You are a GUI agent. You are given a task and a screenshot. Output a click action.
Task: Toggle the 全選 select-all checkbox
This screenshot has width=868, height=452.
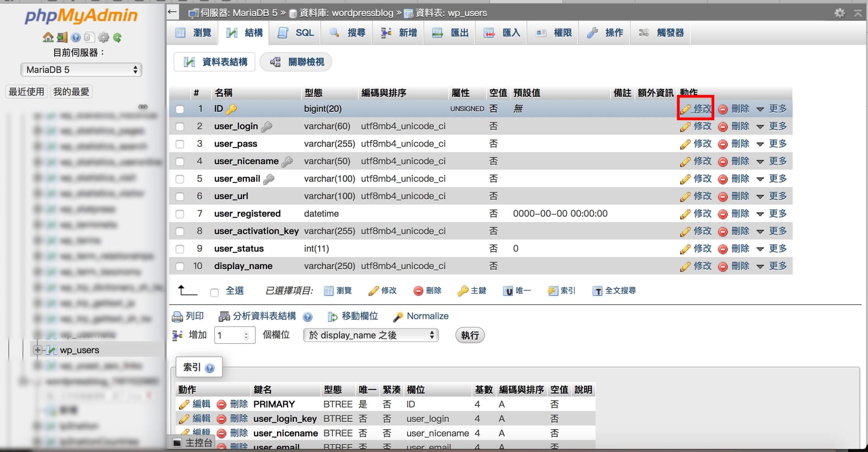(x=214, y=292)
